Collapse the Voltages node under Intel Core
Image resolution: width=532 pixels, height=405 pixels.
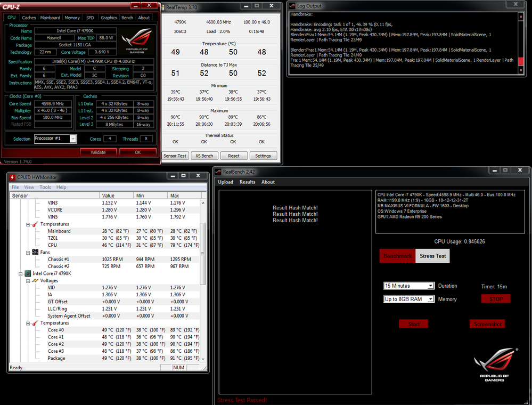click(x=28, y=281)
